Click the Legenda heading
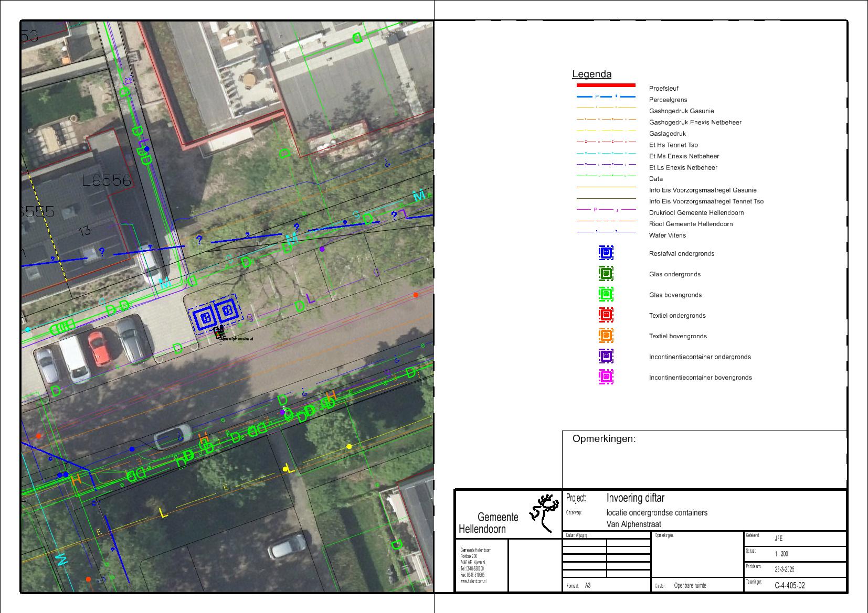The width and height of the screenshot is (868, 613). [x=591, y=74]
